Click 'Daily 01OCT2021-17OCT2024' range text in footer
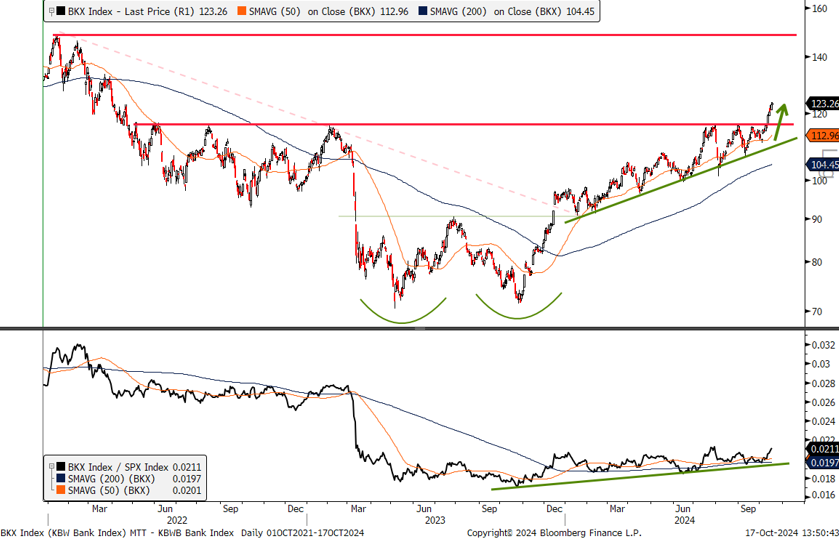Viewport: 839px width, 538px height. point(303,533)
